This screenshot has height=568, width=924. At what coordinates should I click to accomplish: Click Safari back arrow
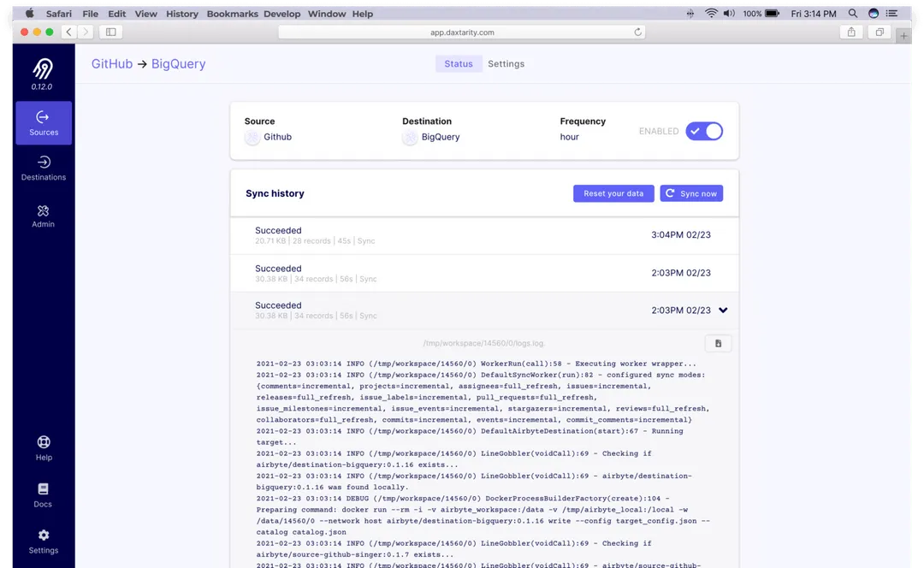tap(69, 32)
